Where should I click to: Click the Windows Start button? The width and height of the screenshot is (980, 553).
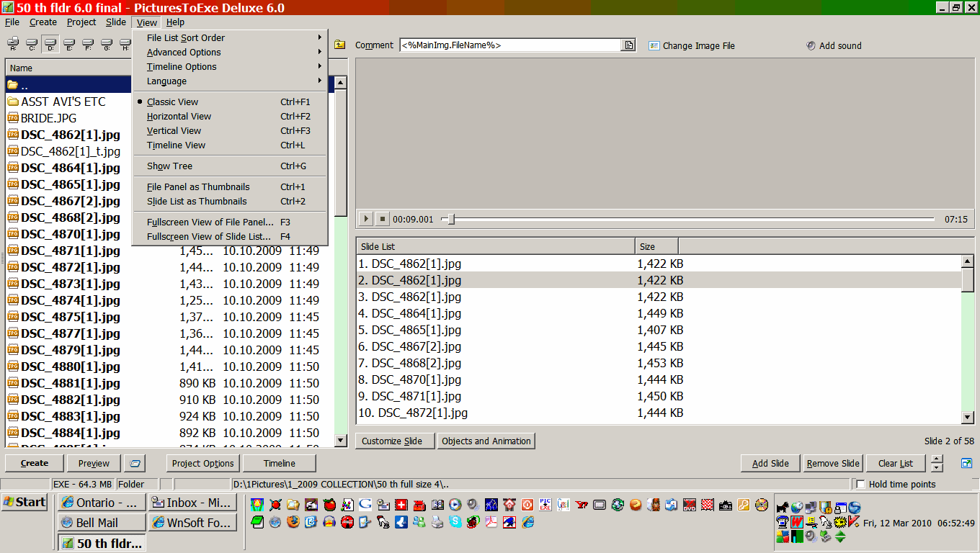[x=25, y=502]
